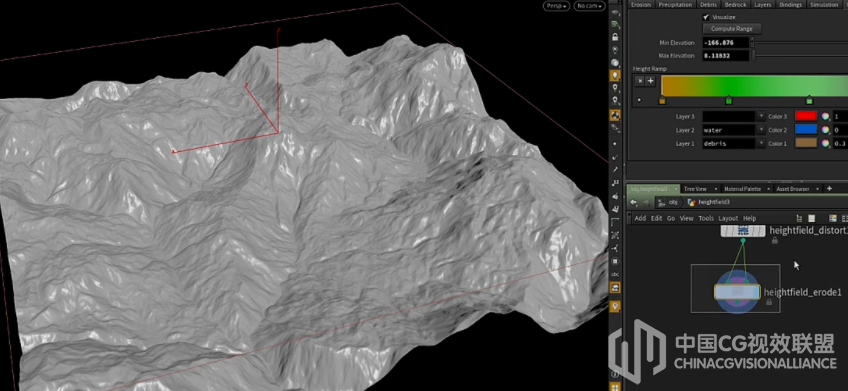Image resolution: width=848 pixels, height=391 pixels.
Task: Click the Color 2 blue swatch
Action: pyautogui.click(x=806, y=130)
